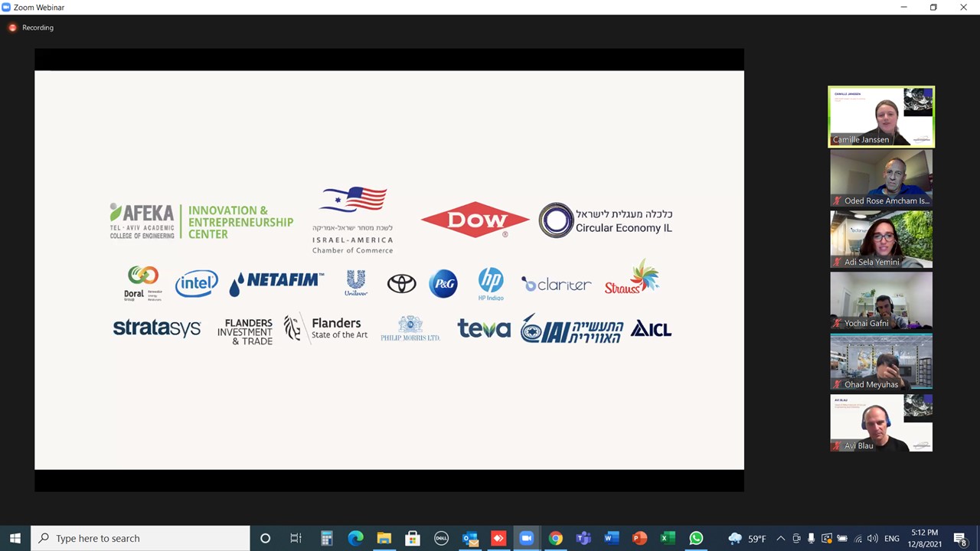Viewport: 980px width, 551px height.
Task: Switch the ENG input language
Action: pyautogui.click(x=892, y=538)
